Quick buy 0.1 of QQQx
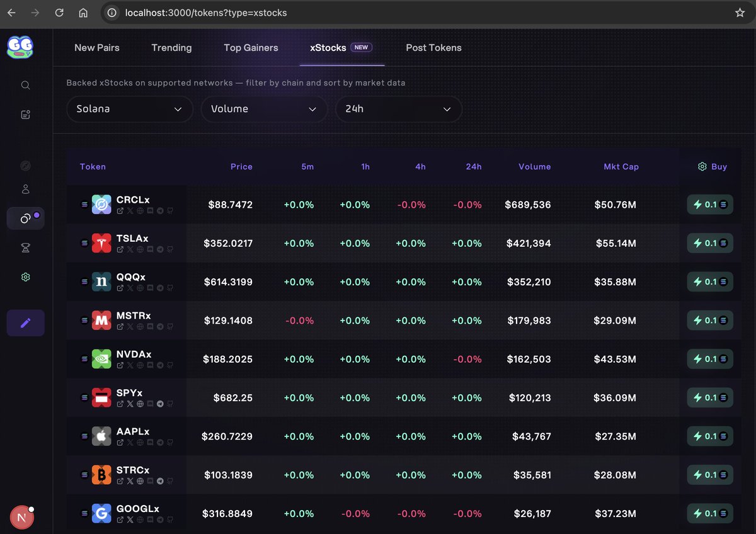The height and width of the screenshot is (534, 756). 710,281
